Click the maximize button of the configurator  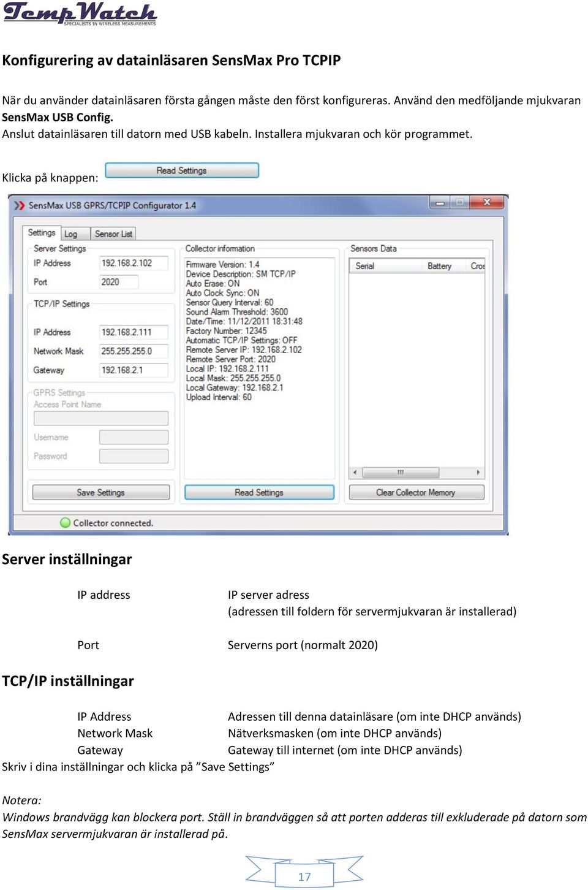coord(459,202)
